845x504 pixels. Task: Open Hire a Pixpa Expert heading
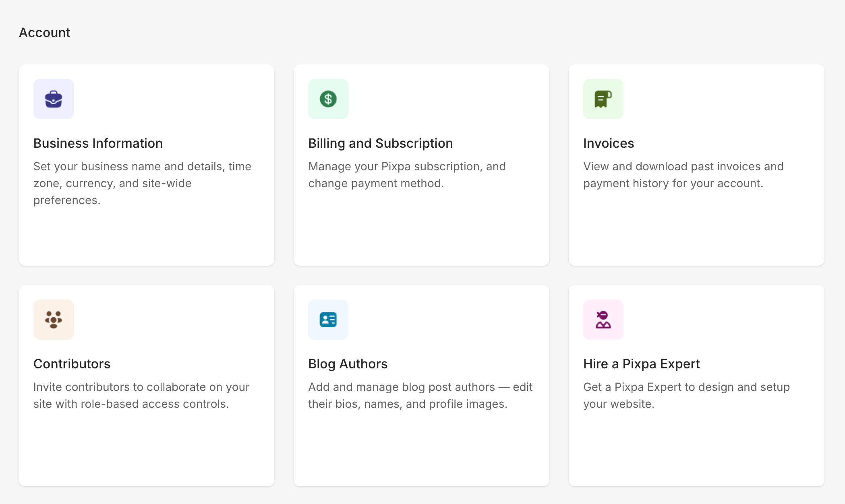(641, 364)
